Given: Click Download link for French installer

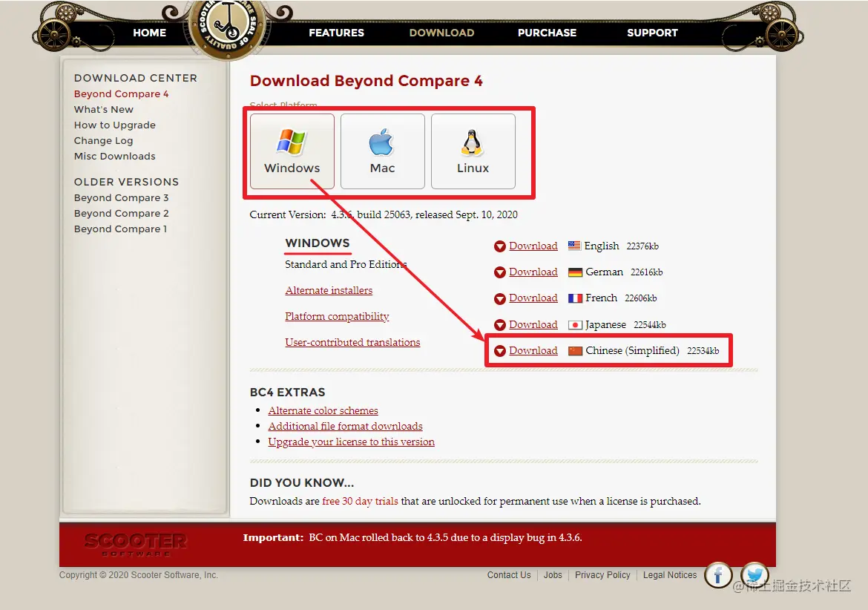Looking at the screenshot, I should coord(533,298).
